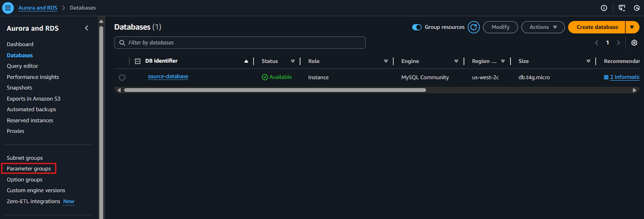Open the info panel icon in top bar
Viewport: 644px width, 219px height.
point(604,8)
